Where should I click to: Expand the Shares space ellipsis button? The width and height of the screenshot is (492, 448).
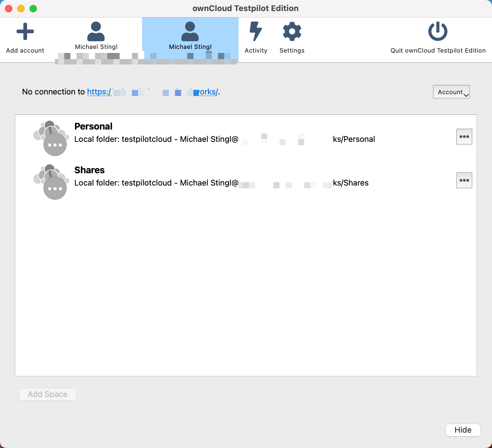[463, 180]
